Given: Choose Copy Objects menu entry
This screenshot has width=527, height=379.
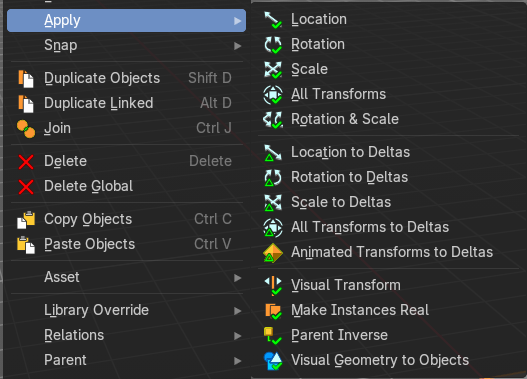Looking at the screenshot, I should (126, 219).
